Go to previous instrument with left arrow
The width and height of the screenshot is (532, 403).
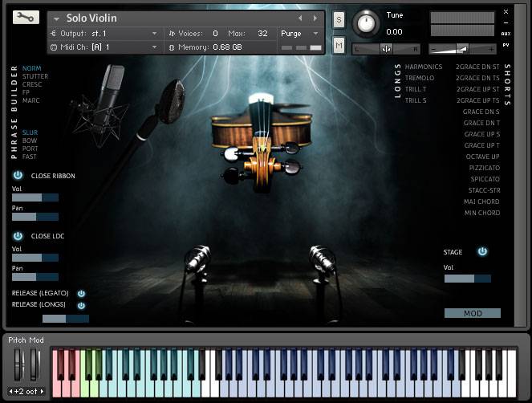[300, 18]
